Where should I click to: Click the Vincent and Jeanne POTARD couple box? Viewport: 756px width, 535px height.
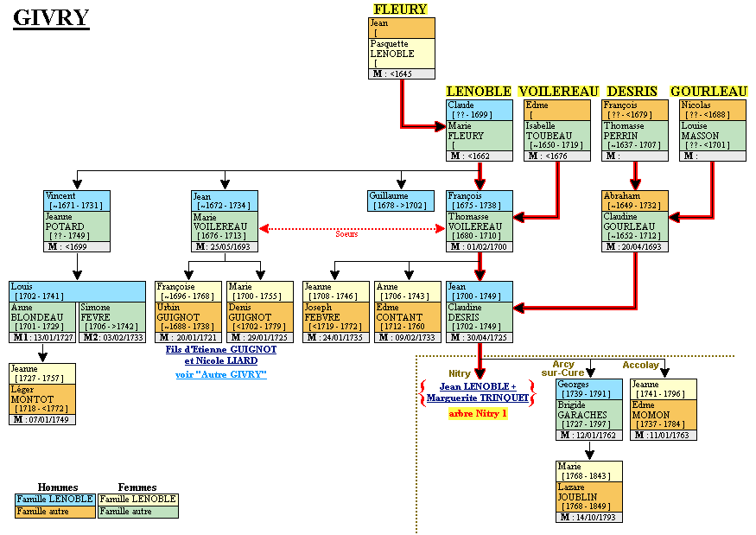pos(77,221)
